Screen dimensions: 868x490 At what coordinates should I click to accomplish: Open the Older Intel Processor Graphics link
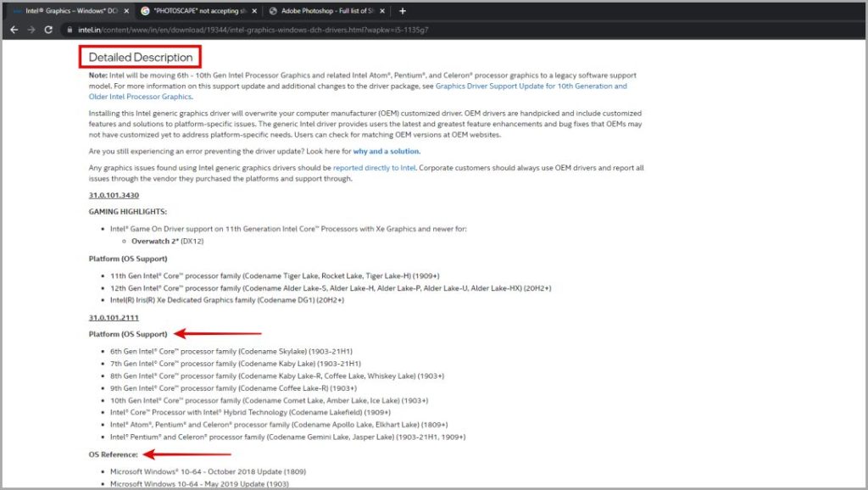click(x=140, y=97)
